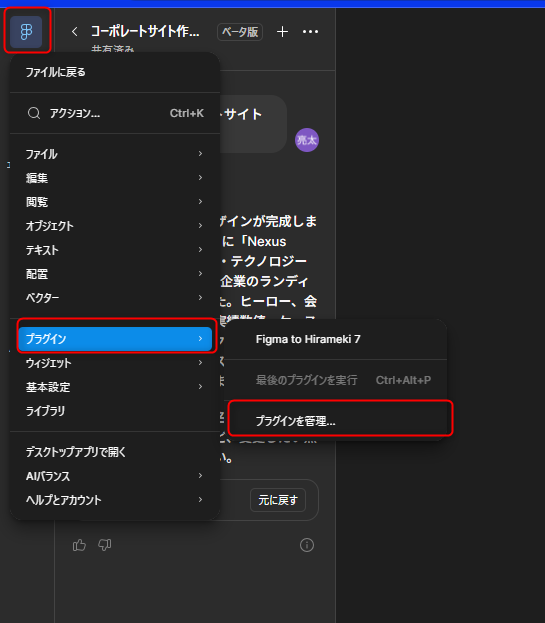Run the Figma to Hirameki 7 plugin
Screen dimensions: 545x623
pos(336,339)
